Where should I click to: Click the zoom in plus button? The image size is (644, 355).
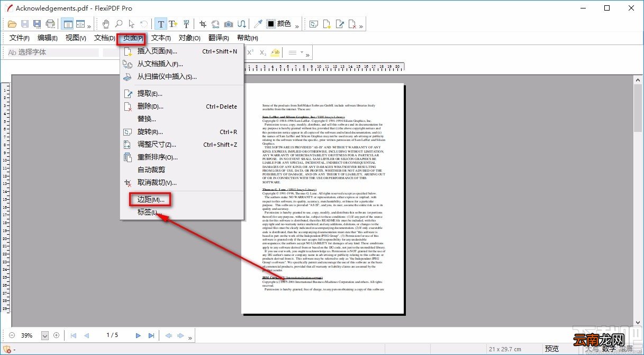(56, 335)
